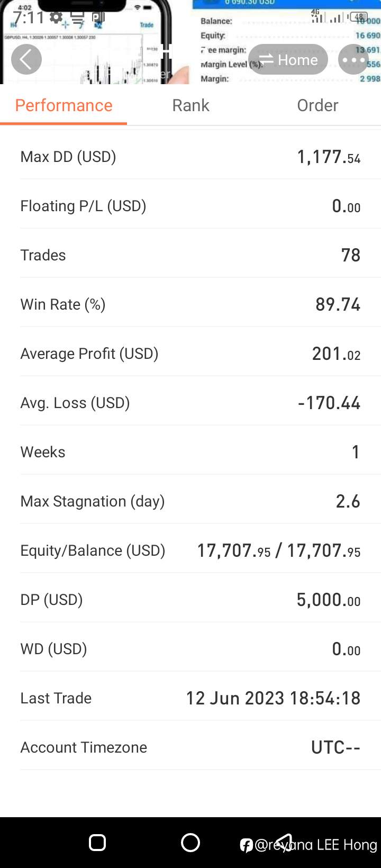Tap the settings gear in status bar
This screenshot has width=381, height=868.
[x=56, y=17]
